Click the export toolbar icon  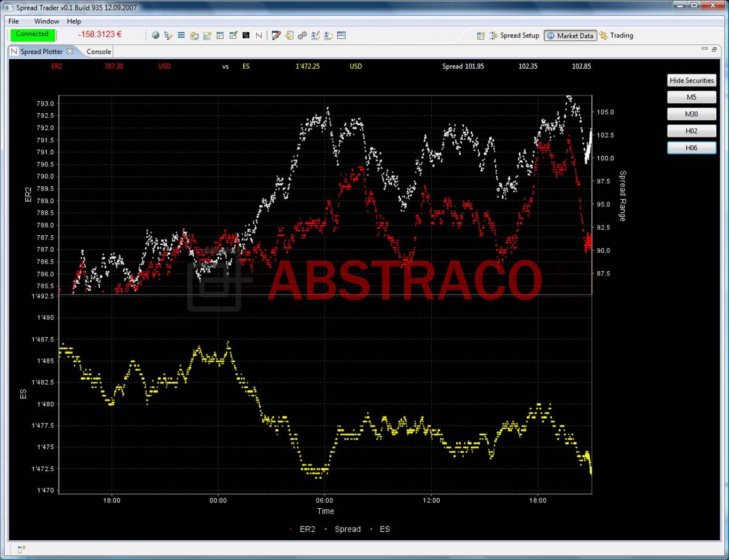click(x=289, y=35)
